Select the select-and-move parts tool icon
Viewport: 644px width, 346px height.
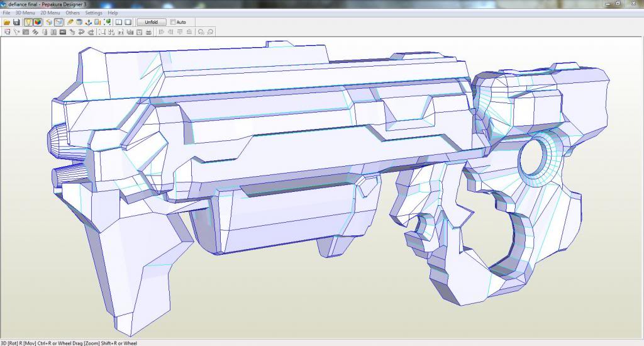pyautogui.click(x=7, y=32)
